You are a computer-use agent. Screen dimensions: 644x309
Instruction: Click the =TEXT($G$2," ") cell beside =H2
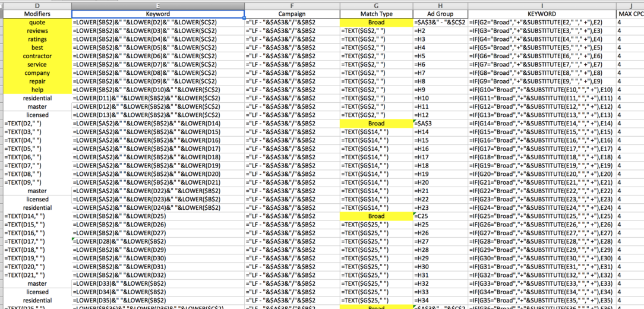tap(376, 31)
